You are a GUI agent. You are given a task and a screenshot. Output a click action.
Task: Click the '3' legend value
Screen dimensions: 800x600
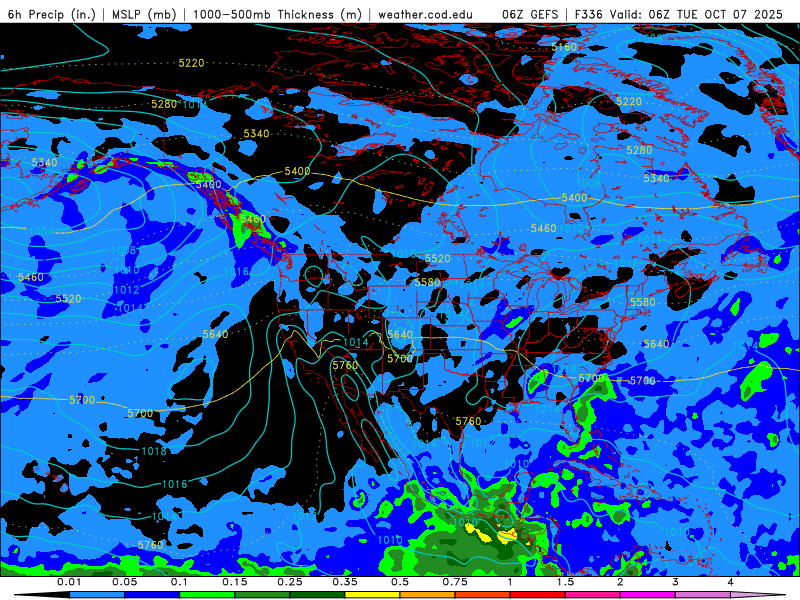[x=676, y=582]
